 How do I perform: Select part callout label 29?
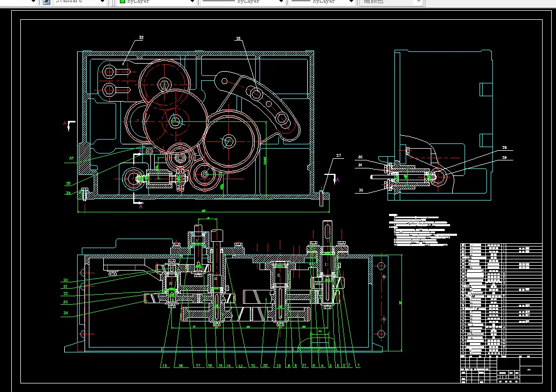(x=505, y=158)
